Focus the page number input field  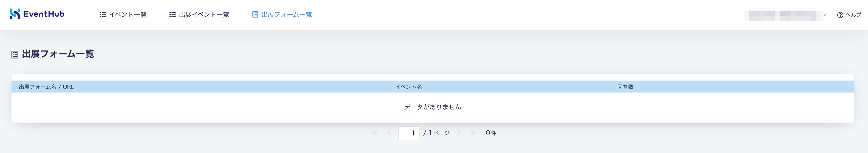click(409, 133)
